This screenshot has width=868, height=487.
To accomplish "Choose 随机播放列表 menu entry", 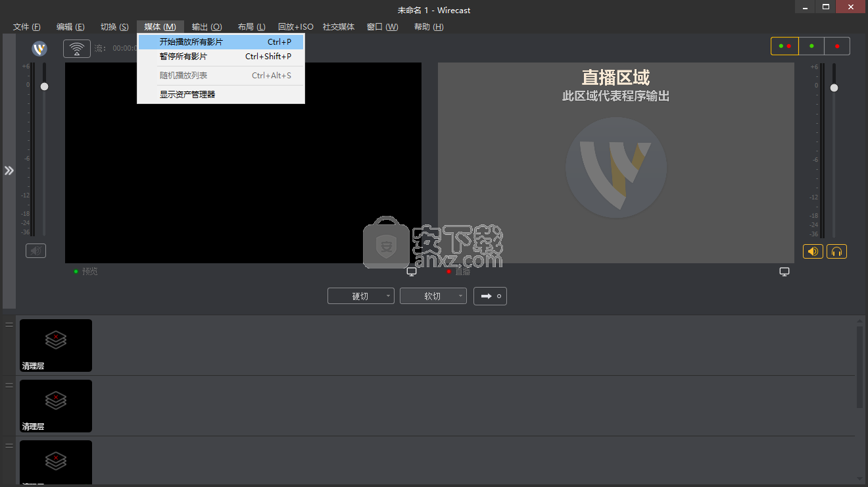I will pyautogui.click(x=221, y=76).
